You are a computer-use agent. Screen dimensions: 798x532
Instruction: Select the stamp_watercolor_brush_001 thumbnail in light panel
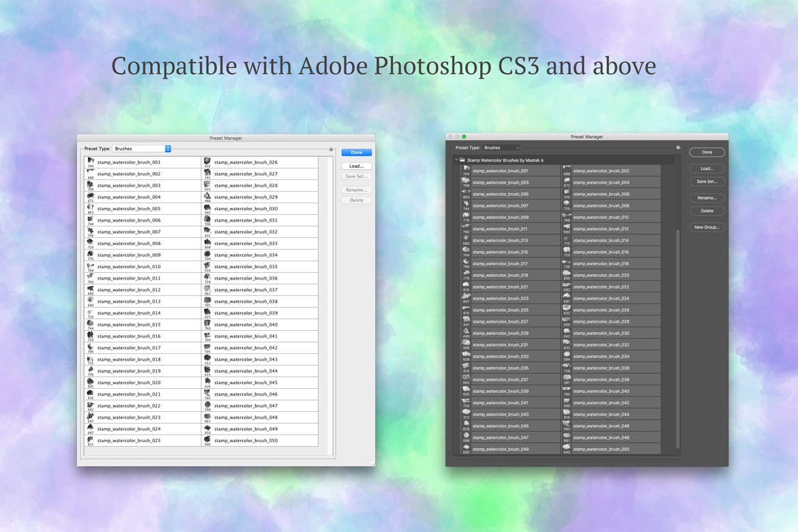point(90,162)
